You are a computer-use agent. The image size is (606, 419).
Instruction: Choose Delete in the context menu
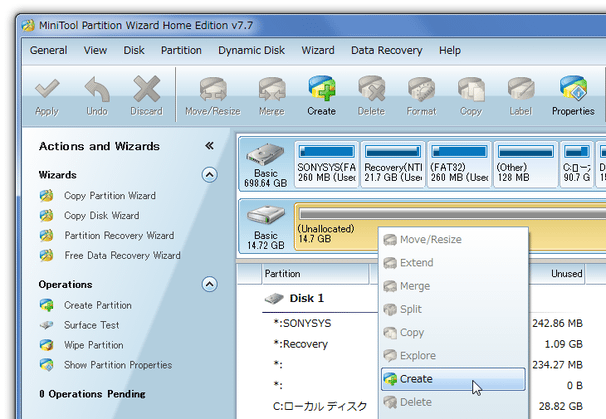tap(453, 402)
